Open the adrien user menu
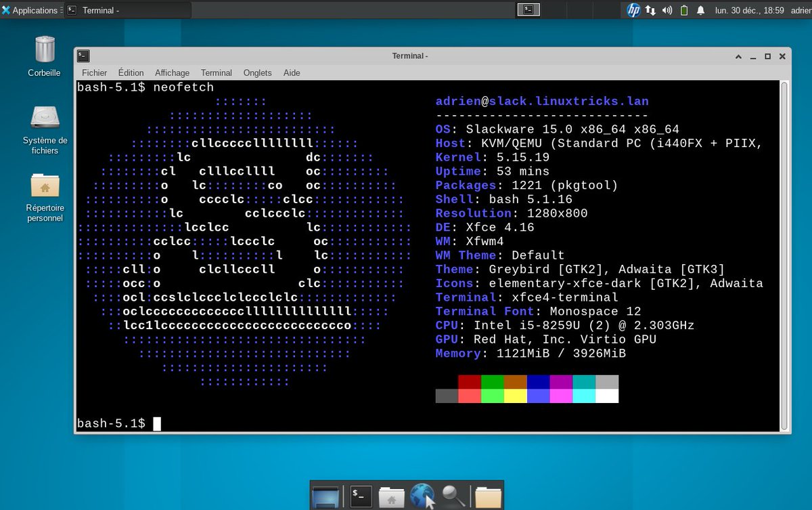 pos(800,10)
